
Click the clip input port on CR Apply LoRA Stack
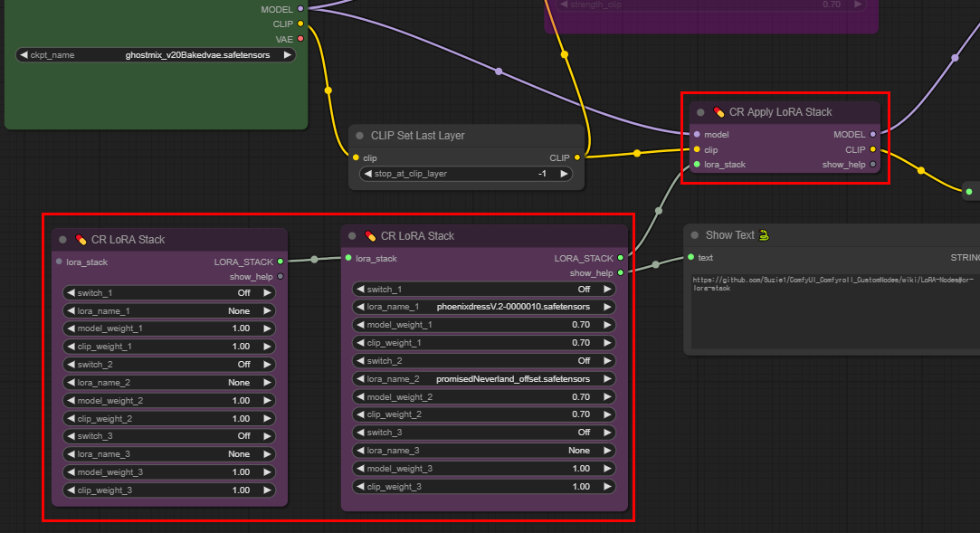(x=697, y=149)
